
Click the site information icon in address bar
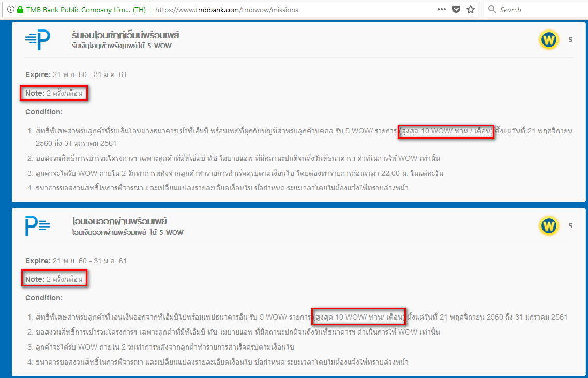coord(11,10)
